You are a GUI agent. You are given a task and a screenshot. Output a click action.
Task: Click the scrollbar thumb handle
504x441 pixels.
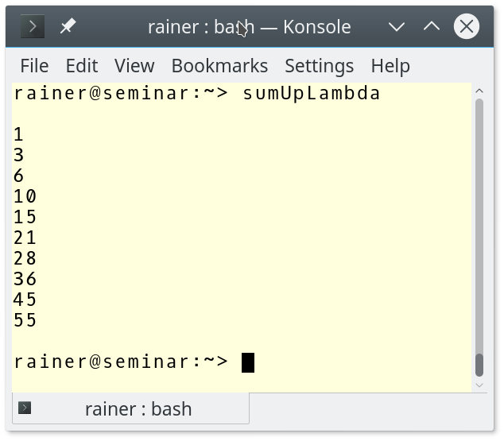[479, 365]
